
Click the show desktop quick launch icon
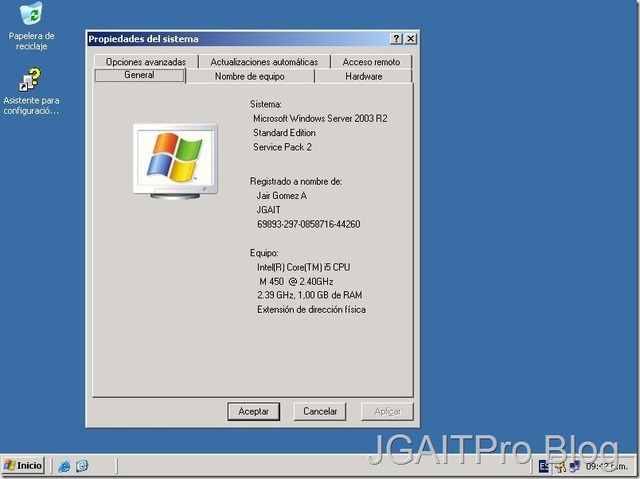(82, 466)
